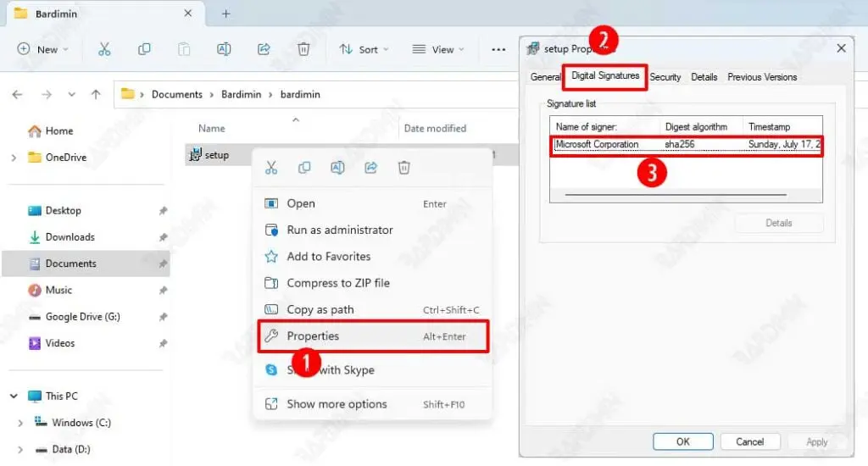Open Videos in navigation pane
868x466 pixels.
(x=52, y=344)
